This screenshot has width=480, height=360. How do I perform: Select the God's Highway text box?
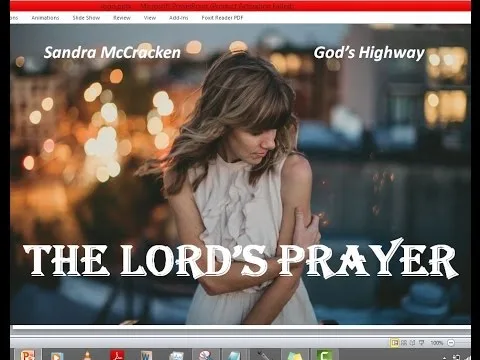369,53
